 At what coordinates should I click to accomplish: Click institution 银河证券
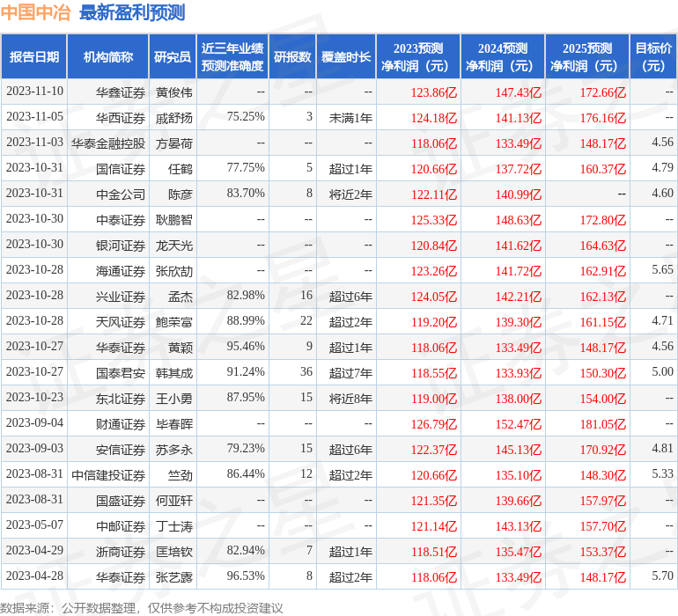(121, 246)
